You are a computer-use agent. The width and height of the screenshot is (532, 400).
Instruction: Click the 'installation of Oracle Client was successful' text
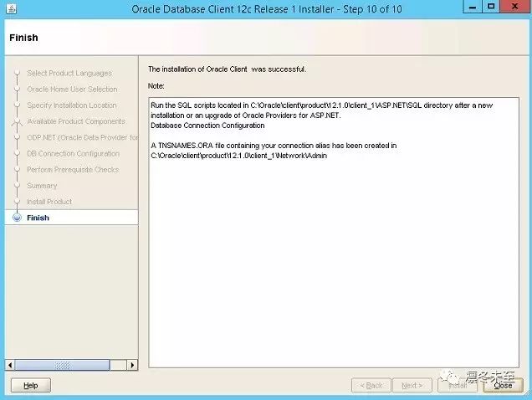pos(227,69)
